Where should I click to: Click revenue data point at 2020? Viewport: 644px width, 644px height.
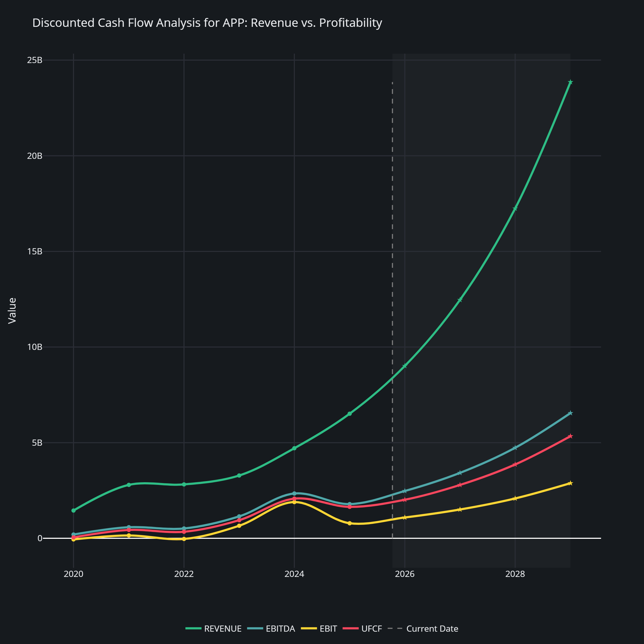[73, 510]
